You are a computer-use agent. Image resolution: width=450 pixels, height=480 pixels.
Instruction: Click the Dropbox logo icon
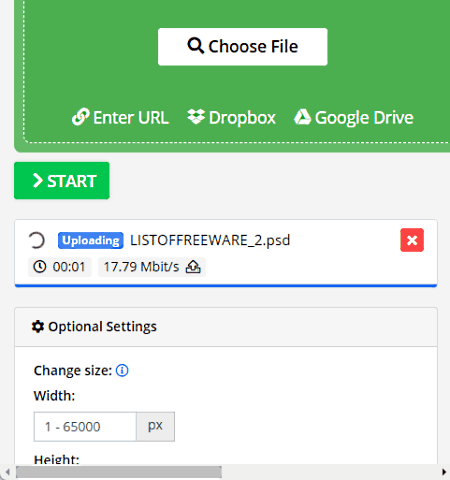196,117
